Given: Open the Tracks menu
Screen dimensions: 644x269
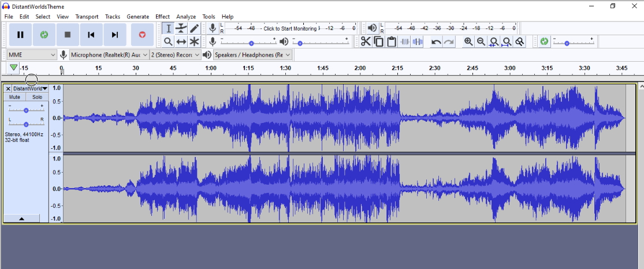Looking at the screenshot, I should coord(113,16).
